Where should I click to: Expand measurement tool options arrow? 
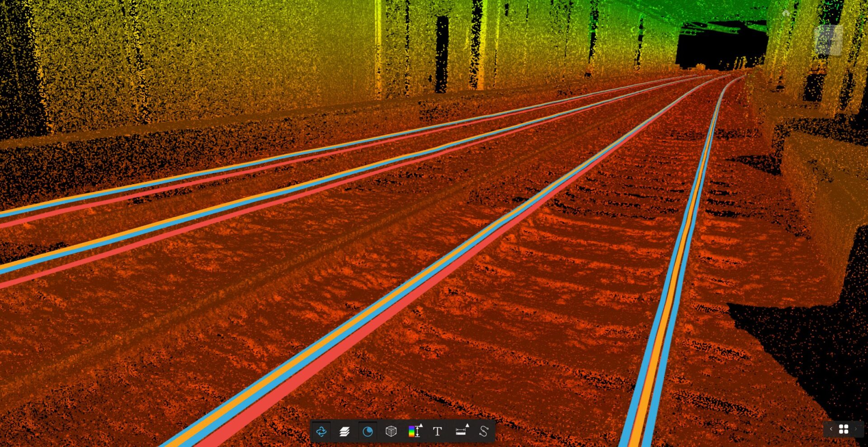pyautogui.click(x=467, y=424)
